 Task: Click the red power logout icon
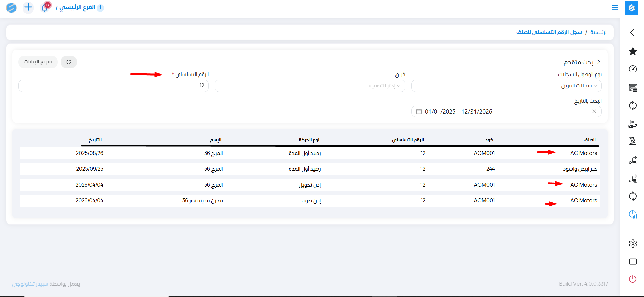click(x=633, y=279)
